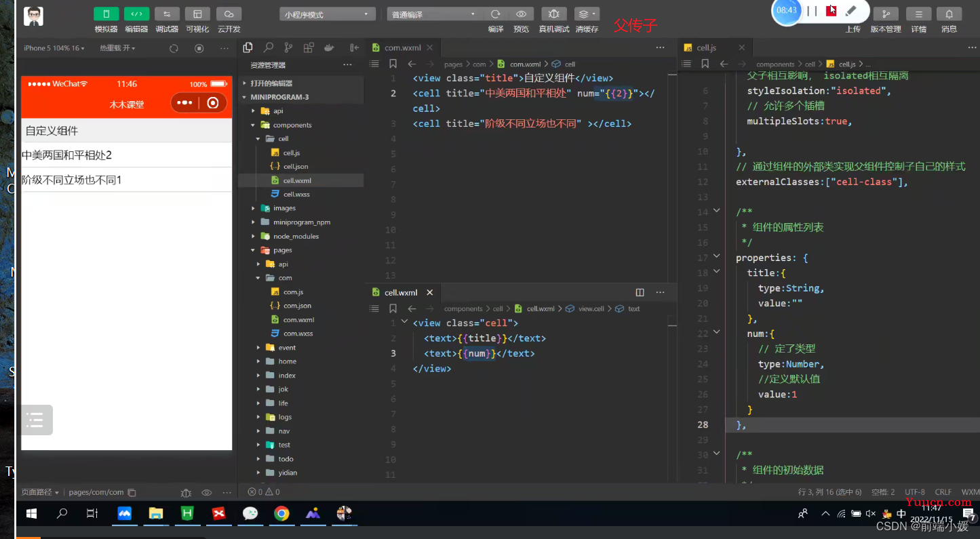Screen dimensions: 980x539
Task: Select the extensions blocks icon in sidebar
Action: click(309, 47)
